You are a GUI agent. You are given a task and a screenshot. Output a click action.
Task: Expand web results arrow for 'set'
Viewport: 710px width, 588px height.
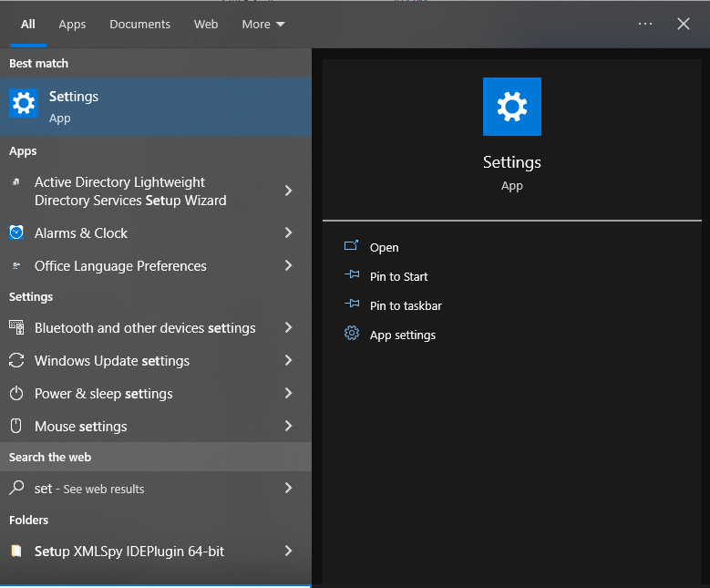(288, 489)
